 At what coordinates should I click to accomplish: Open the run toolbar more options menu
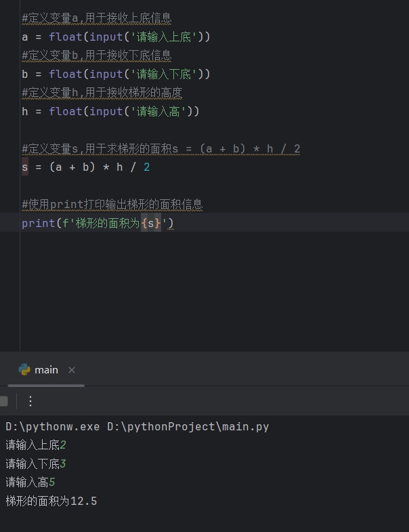coord(30,401)
